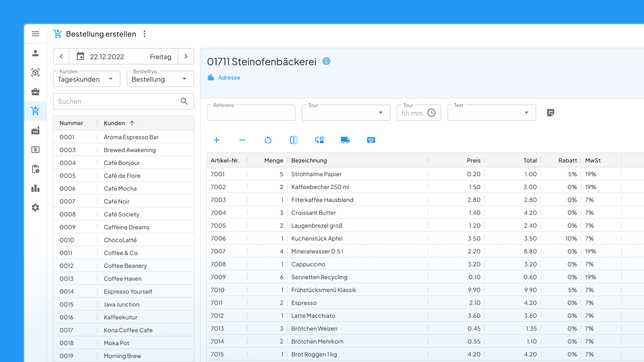Open the note icon next to Text field
The width and height of the screenshot is (644, 362).
[551, 113]
